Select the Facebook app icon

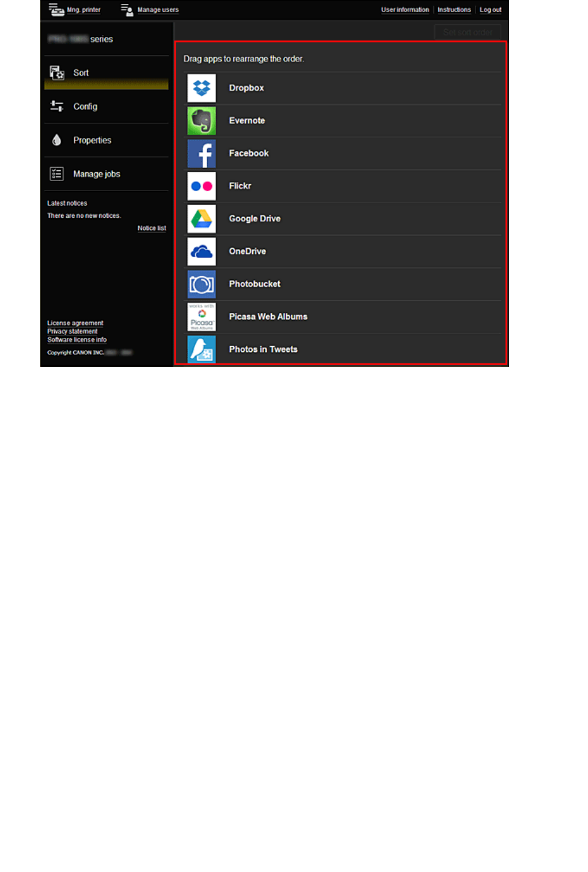pos(202,154)
